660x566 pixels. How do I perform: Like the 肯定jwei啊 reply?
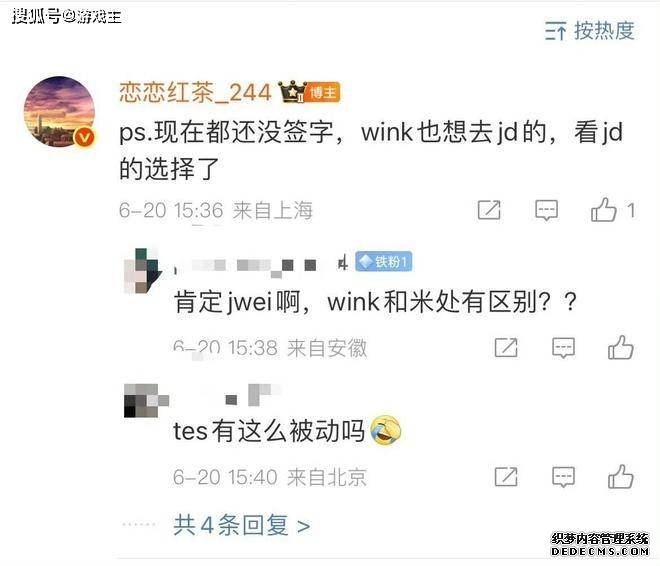(620, 347)
